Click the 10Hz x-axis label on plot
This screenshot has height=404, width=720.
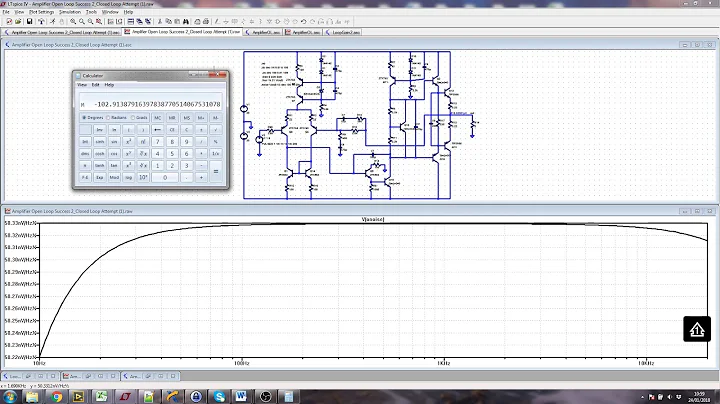(39, 363)
